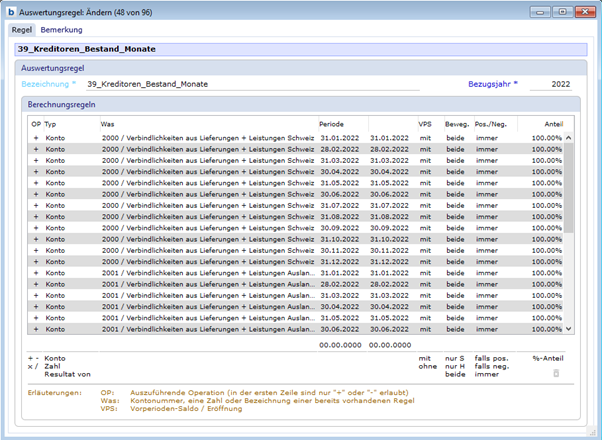Select 'nur S' movement option
Screen dimensions: 602x440
455,357
